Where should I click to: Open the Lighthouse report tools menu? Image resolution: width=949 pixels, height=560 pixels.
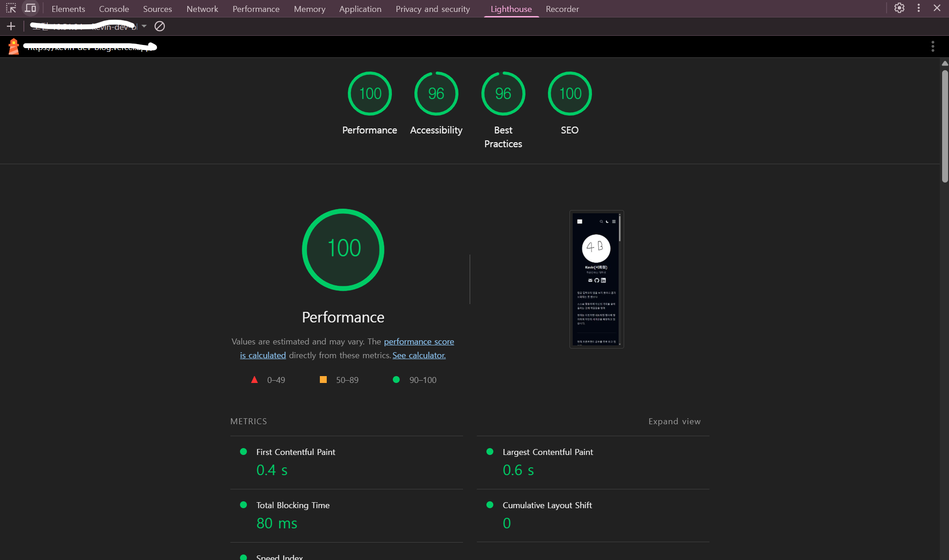(932, 46)
